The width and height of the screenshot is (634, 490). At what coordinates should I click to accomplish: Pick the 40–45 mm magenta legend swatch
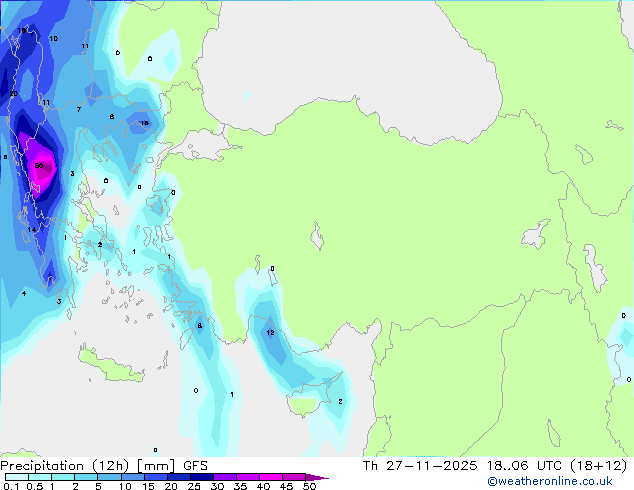[x=271, y=477]
